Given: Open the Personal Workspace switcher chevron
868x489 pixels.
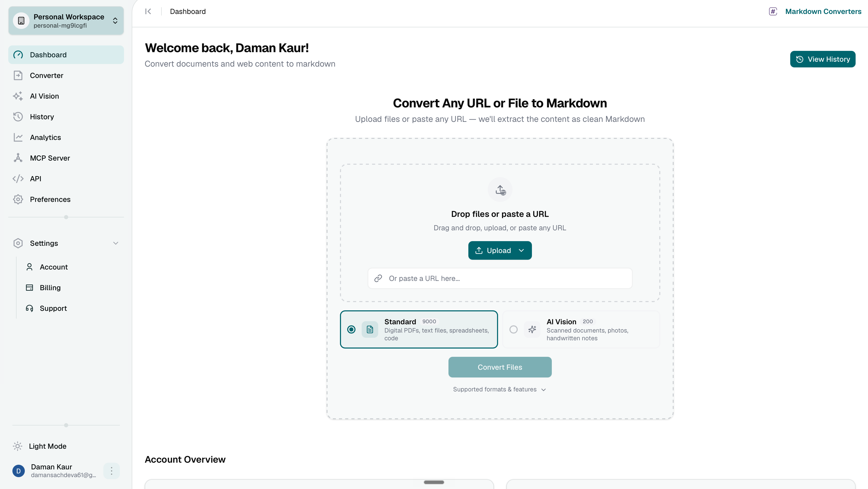Looking at the screenshot, I should (x=115, y=21).
